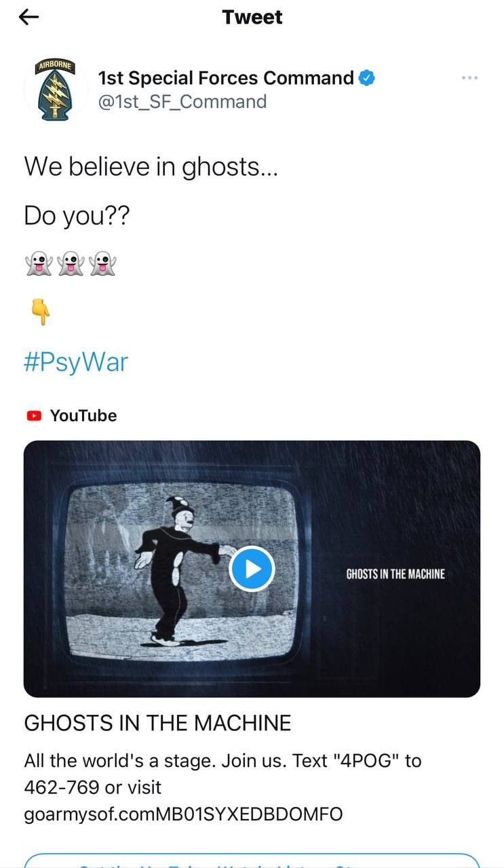The image size is (504, 868).
Task: Click the red YouTube logo icon
Action: coord(34,416)
